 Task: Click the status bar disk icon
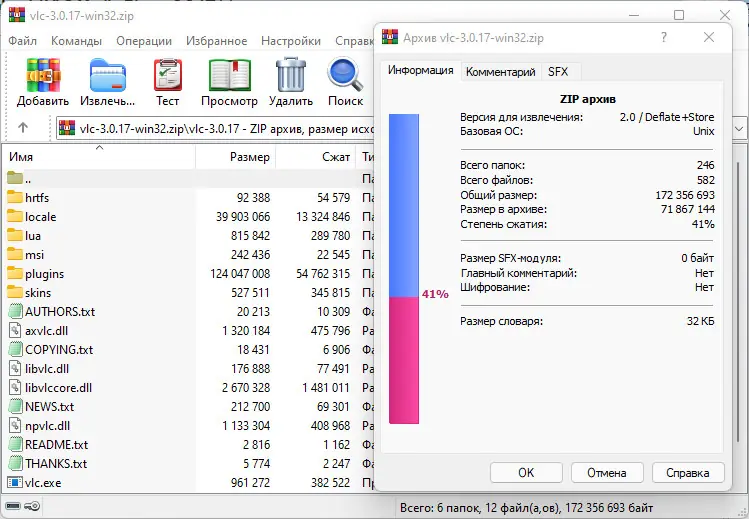tap(13, 506)
